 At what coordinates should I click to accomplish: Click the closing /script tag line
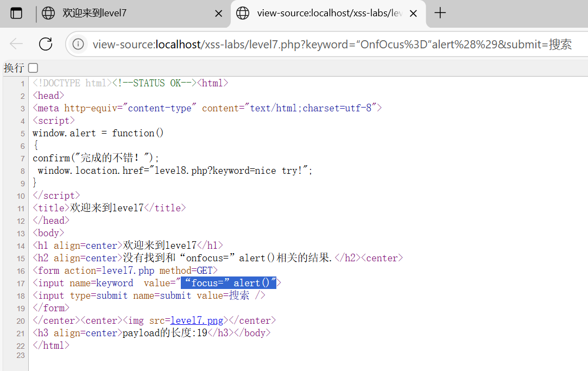(56, 196)
